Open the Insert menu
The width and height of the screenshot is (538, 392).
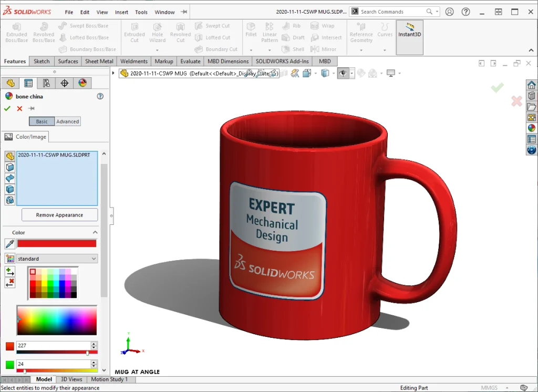[121, 12]
